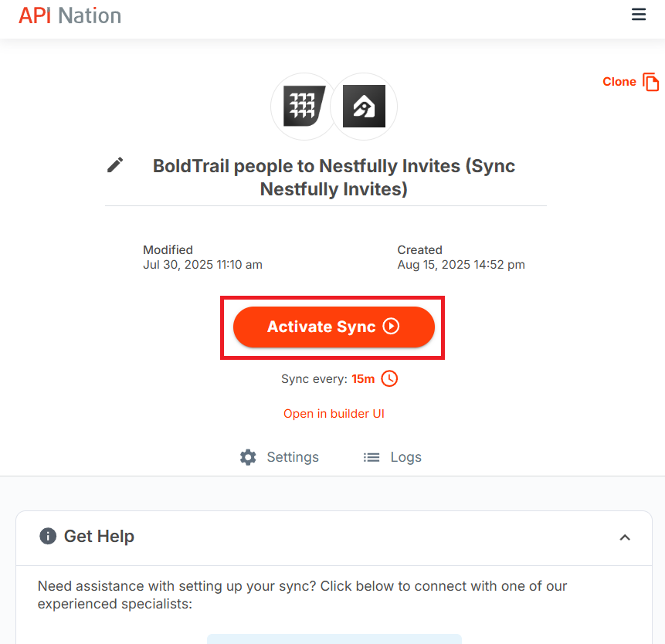Viewport: 665px width, 644px height.
Task: Click the play circle on Activate Sync
Action: point(391,327)
